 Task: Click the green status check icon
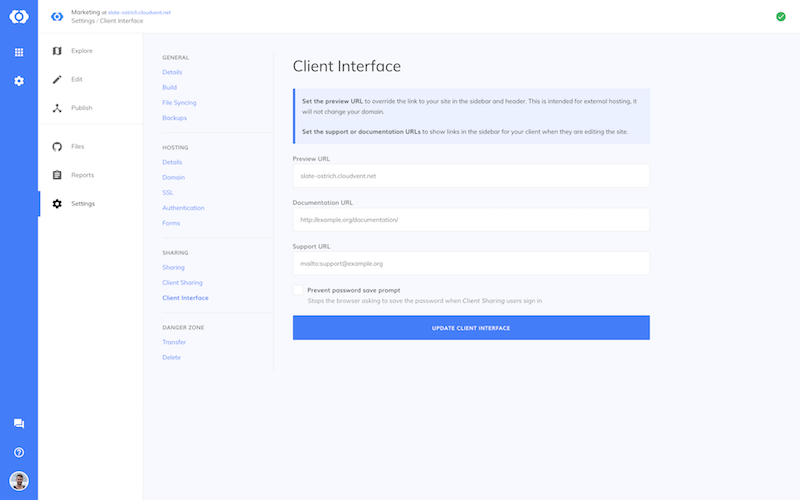coord(781,17)
